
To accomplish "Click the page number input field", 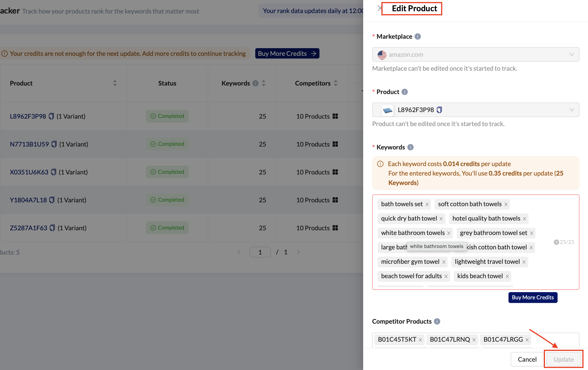I will [x=260, y=252].
